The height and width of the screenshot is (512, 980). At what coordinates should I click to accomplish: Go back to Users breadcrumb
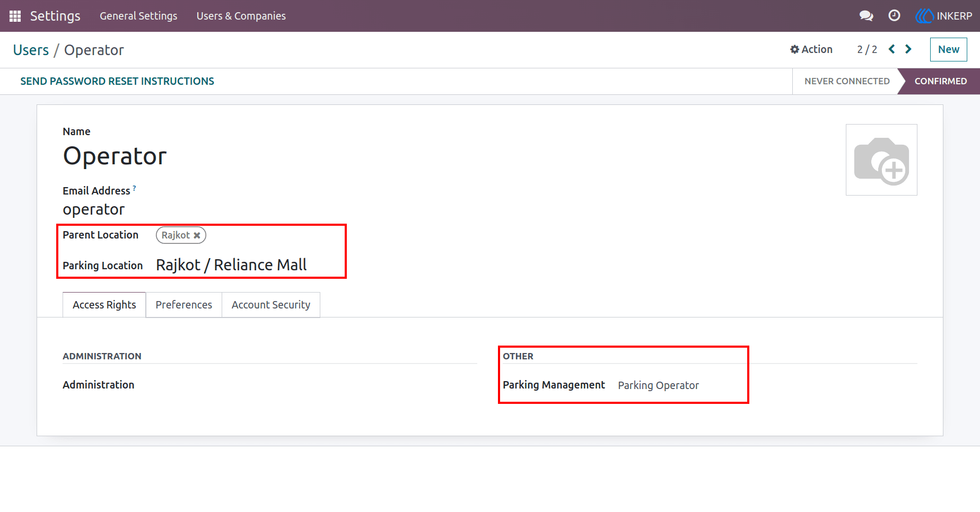click(x=31, y=50)
